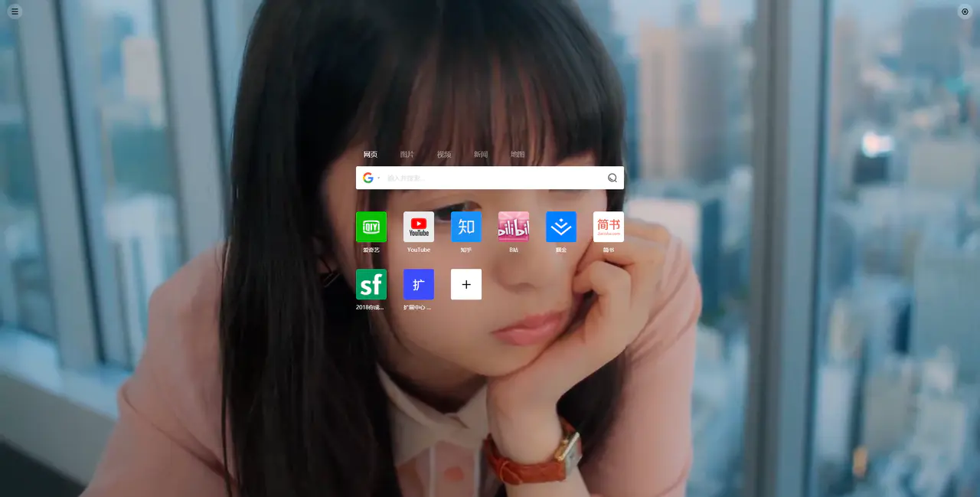Open the Jianshu (简书) shortcut tile
Viewport: 980px width, 497px height.
[x=609, y=227]
